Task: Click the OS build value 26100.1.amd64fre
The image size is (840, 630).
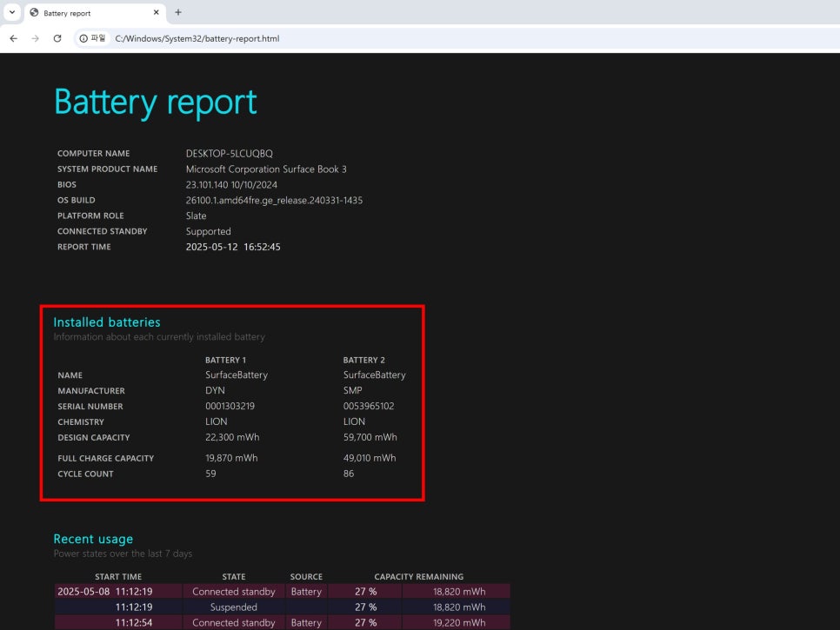Action: coord(274,200)
